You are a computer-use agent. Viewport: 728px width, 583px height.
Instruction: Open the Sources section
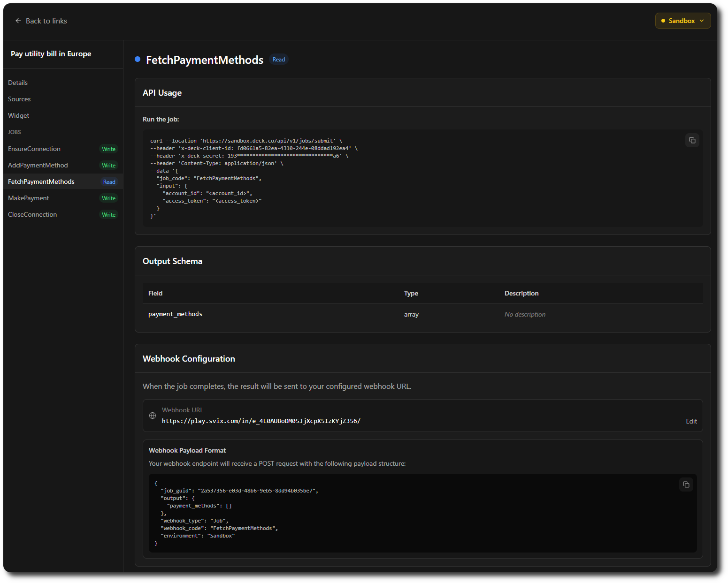(x=19, y=99)
